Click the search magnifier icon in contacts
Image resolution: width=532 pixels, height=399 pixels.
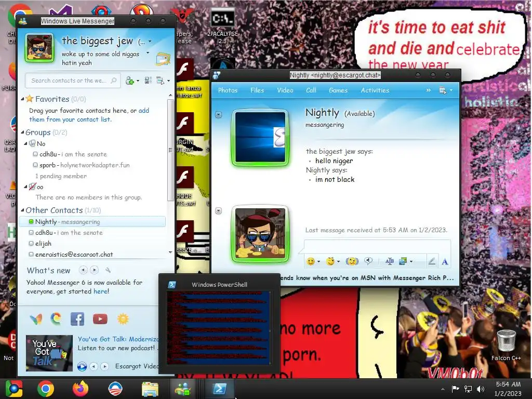(114, 81)
